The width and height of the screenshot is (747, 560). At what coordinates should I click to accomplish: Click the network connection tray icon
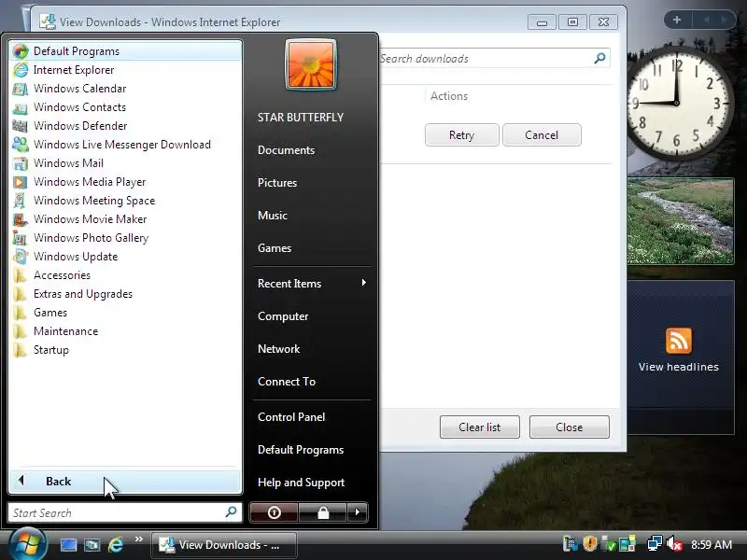(x=655, y=544)
